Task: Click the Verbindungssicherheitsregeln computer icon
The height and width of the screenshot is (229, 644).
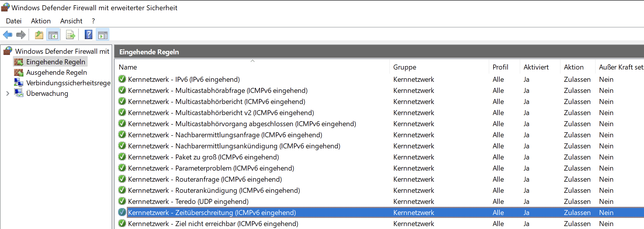Action: pyautogui.click(x=19, y=83)
